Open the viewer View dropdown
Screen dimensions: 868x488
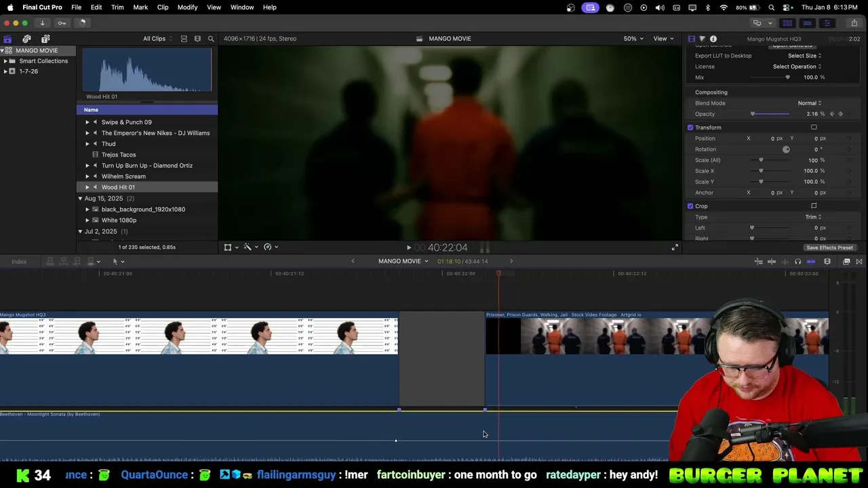[x=663, y=39]
